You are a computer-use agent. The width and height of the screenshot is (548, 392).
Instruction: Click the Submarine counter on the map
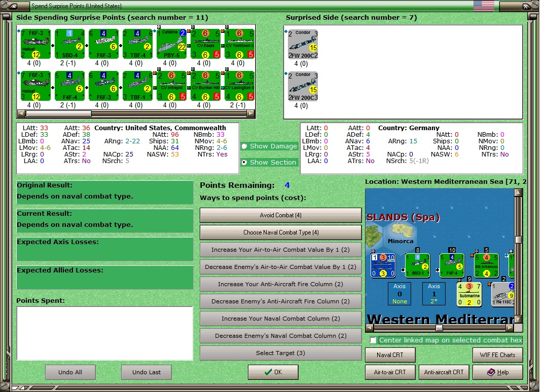[x=469, y=294]
